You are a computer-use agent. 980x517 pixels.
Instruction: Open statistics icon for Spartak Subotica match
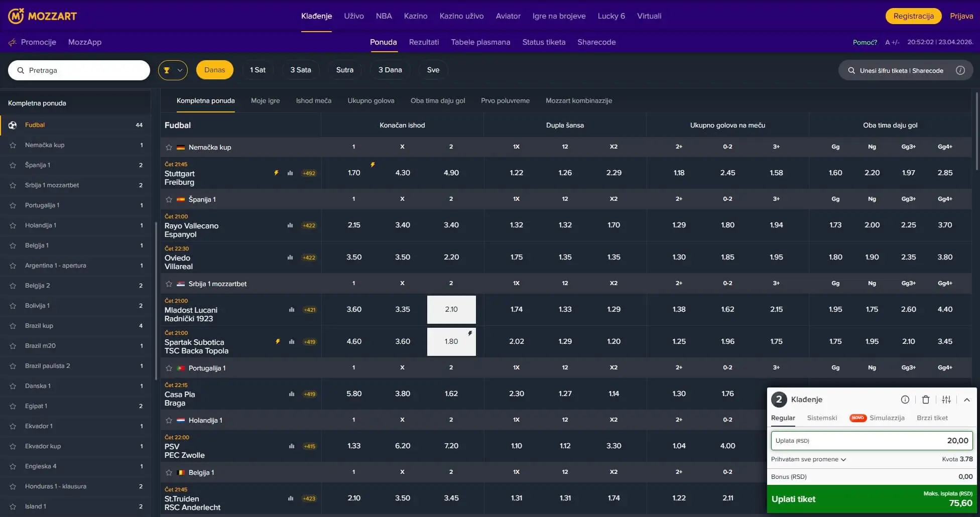click(292, 342)
